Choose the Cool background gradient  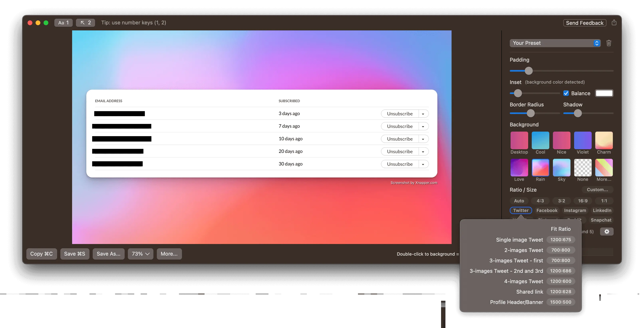click(x=540, y=140)
